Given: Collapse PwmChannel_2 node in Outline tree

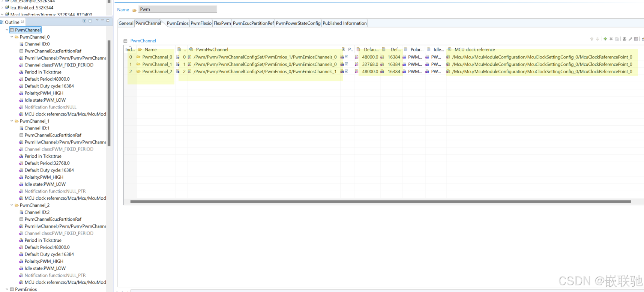Looking at the screenshot, I should click(12, 205).
